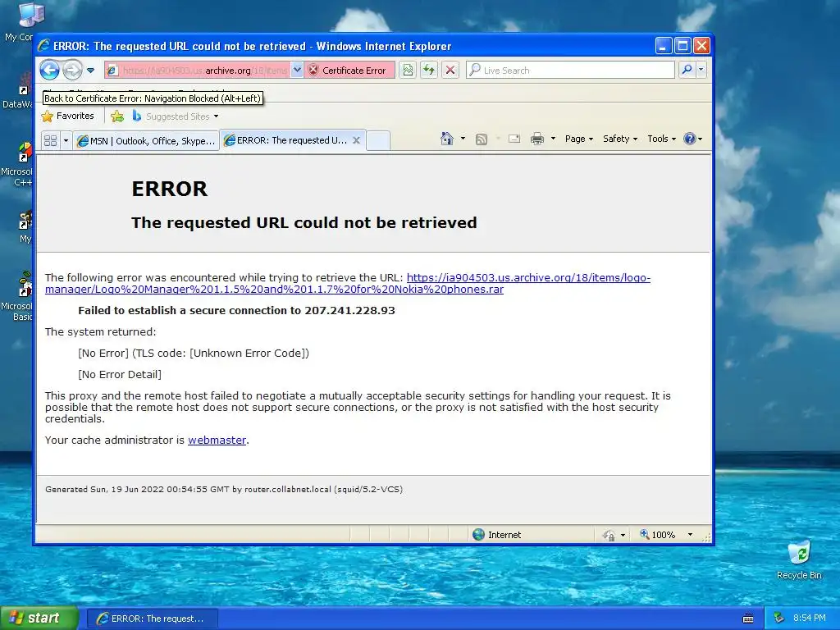Image resolution: width=840 pixels, height=630 pixels.
Task: Select the Microsoft C++ desktop shortcut
Action: 18,164
